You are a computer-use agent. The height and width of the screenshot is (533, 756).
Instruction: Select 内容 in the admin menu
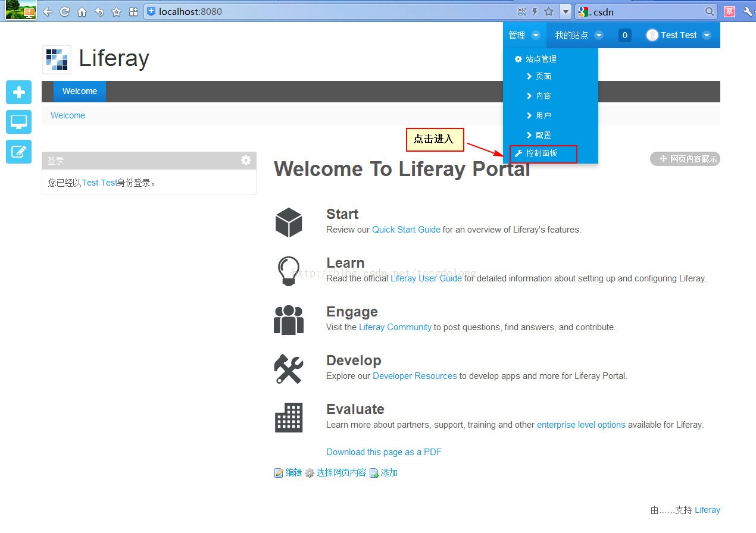coord(539,96)
